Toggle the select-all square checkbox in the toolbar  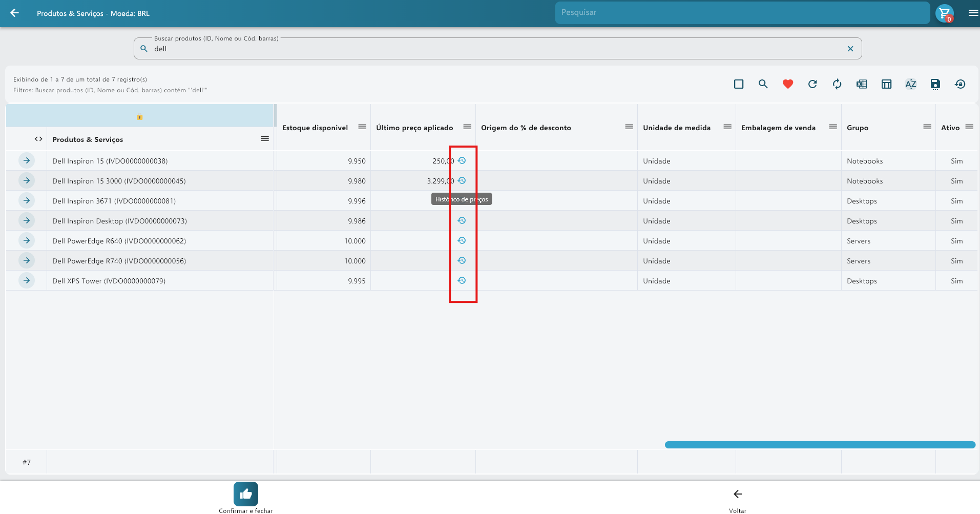(x=739, y=84)
